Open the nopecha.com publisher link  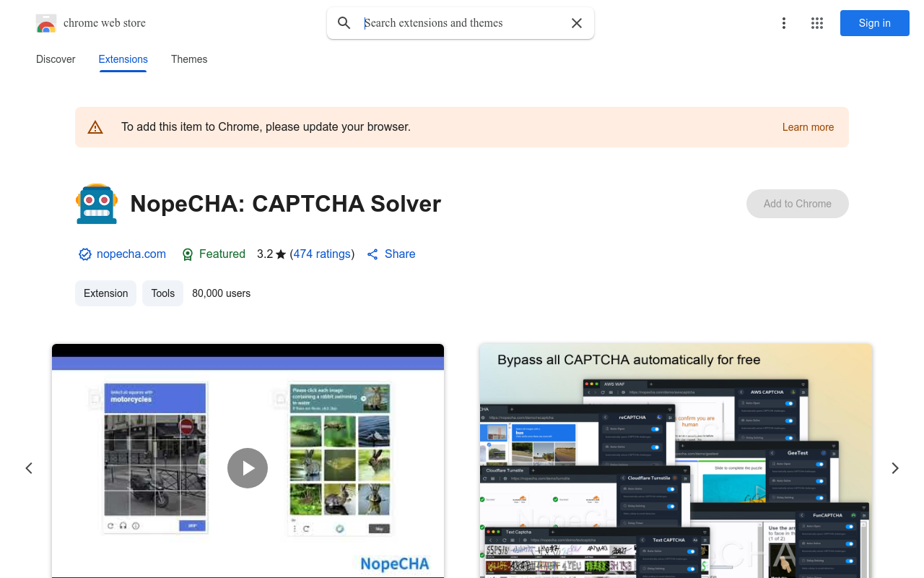coord(131,254)
